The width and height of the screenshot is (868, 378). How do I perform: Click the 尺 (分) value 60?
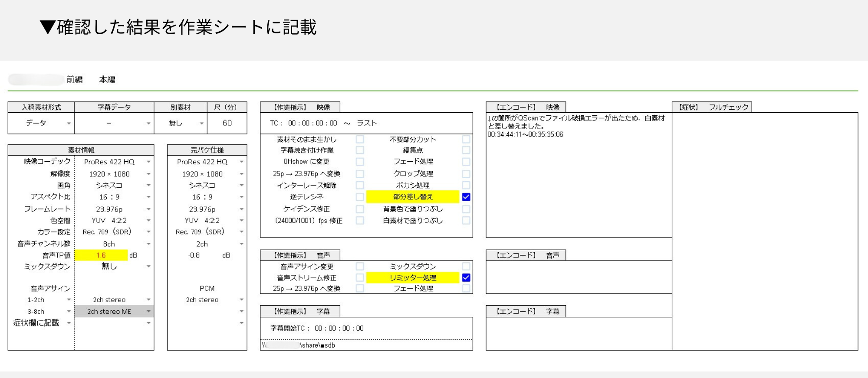pyautogui.click(x=227, y=123)
